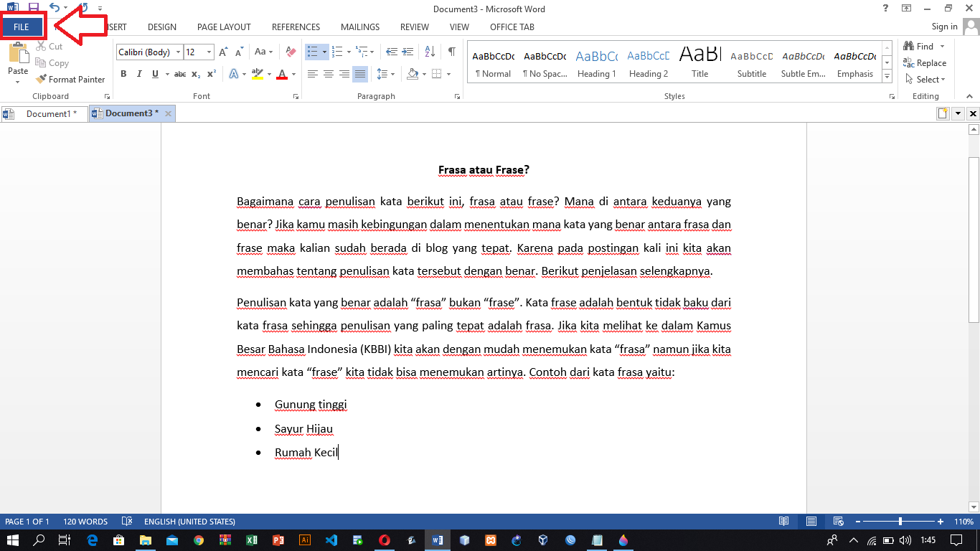Click the Shrink Font icon
Viewport: 980px width, 551px height.
(238, 52)
